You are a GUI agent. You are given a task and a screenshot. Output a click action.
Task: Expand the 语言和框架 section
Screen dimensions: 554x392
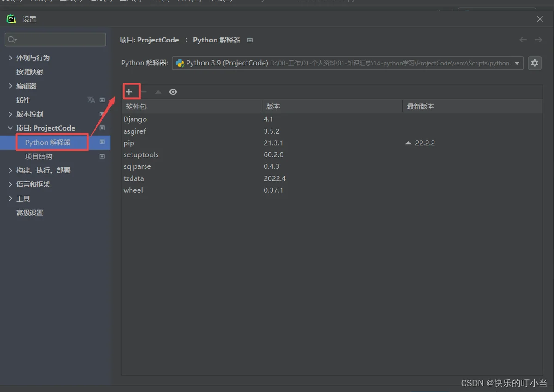tap(11, 184)
